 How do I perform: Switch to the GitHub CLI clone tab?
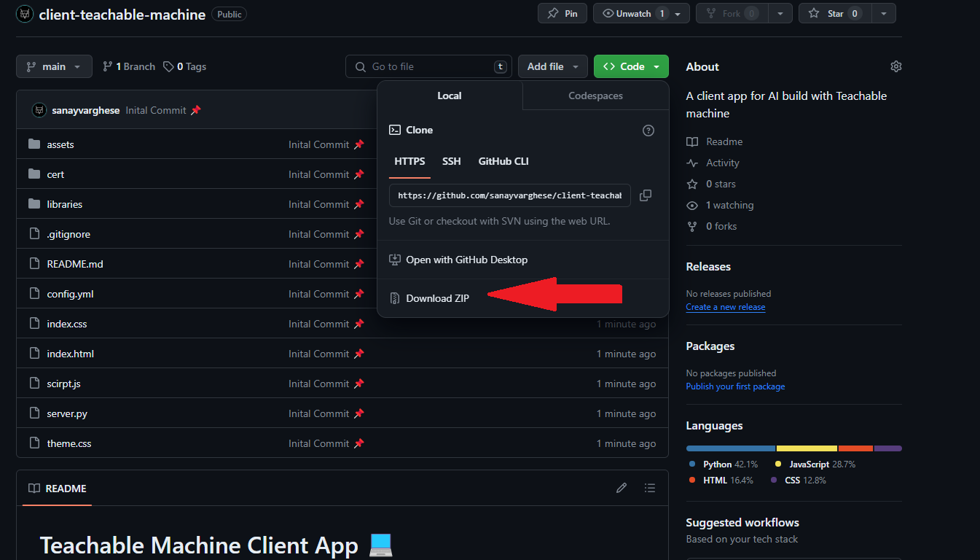click(503, 161)
